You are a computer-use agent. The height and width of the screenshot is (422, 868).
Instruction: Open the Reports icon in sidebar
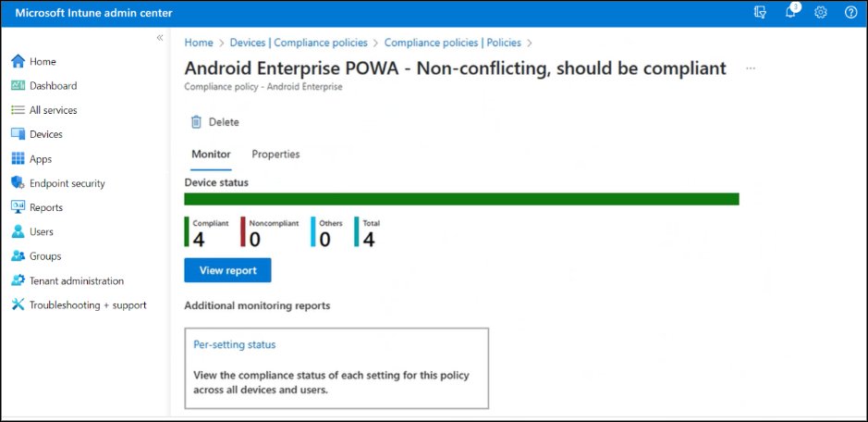[x=18, y=207]
